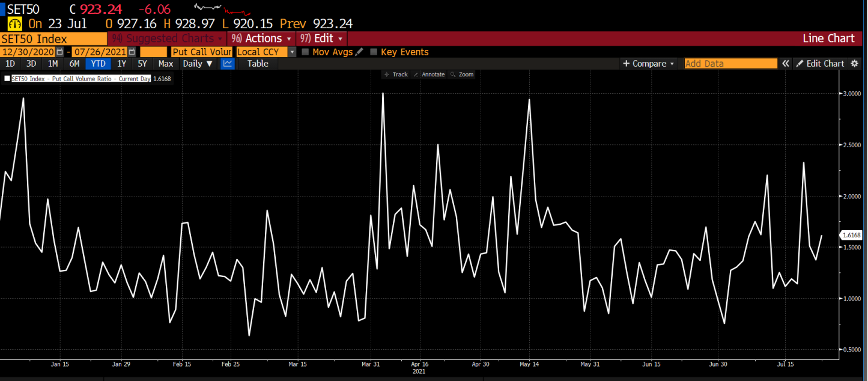
Task: Toggle the SET50 Put Call Ratio series checkbox
Action: [x=7, y=78]
